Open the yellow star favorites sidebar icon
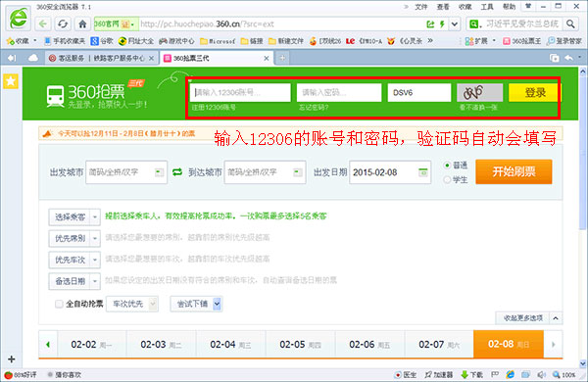588x382 pixels. [11, 81]
